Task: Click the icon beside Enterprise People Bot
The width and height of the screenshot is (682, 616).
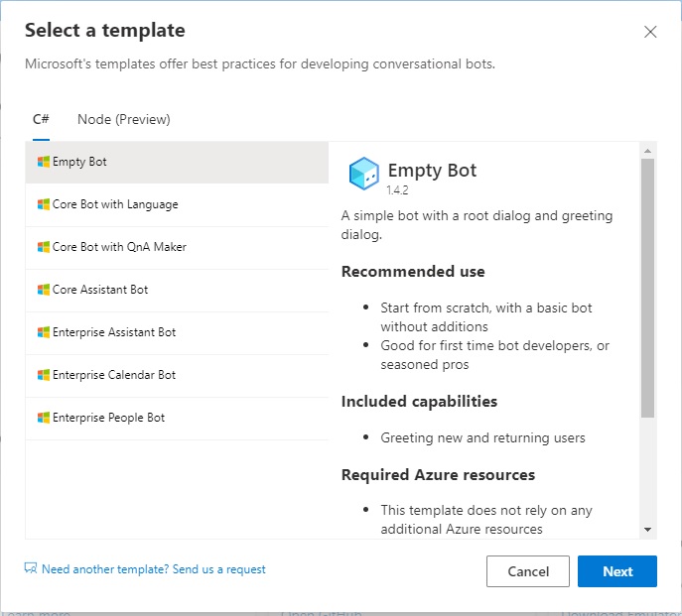Action: (44, 418)
